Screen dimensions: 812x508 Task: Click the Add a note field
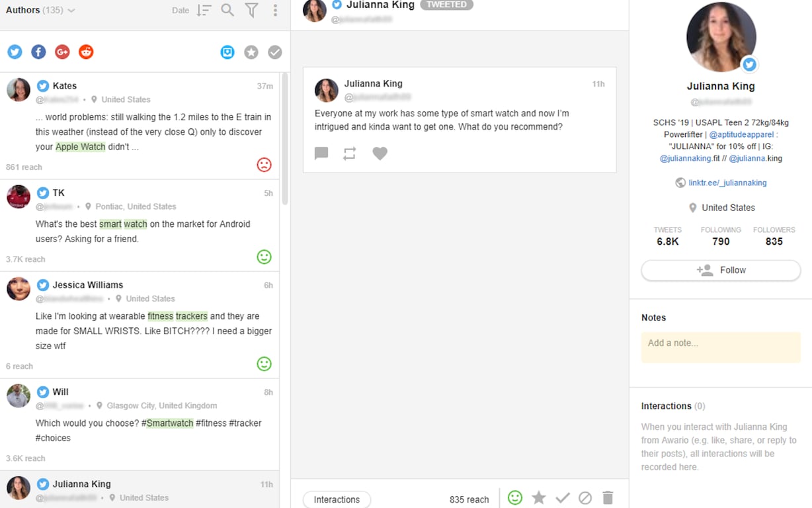(x=721, y=347)
